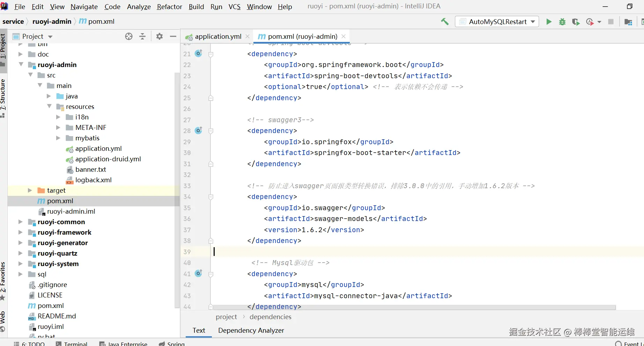Click the locate/select opened file crosshair icon

tap(129, 36)
